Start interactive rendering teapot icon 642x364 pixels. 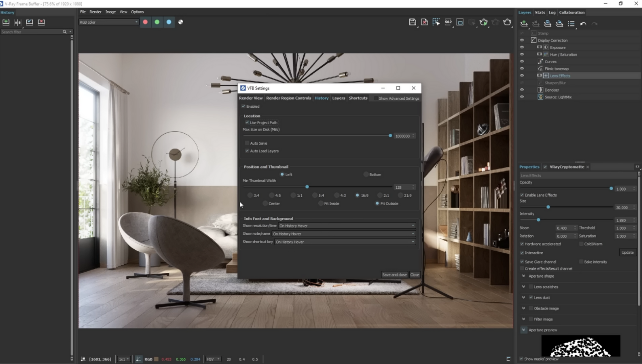coord(484,22)
